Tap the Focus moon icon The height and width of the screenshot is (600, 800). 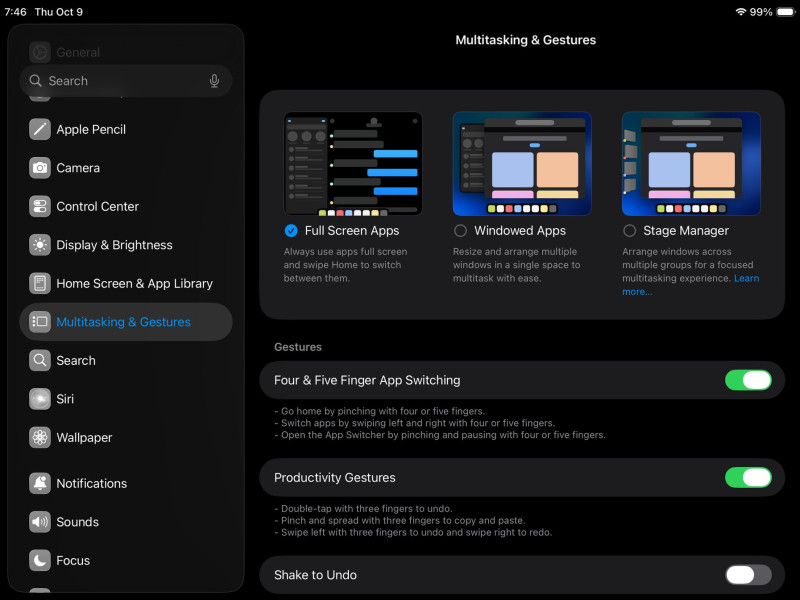click(40, 560)
